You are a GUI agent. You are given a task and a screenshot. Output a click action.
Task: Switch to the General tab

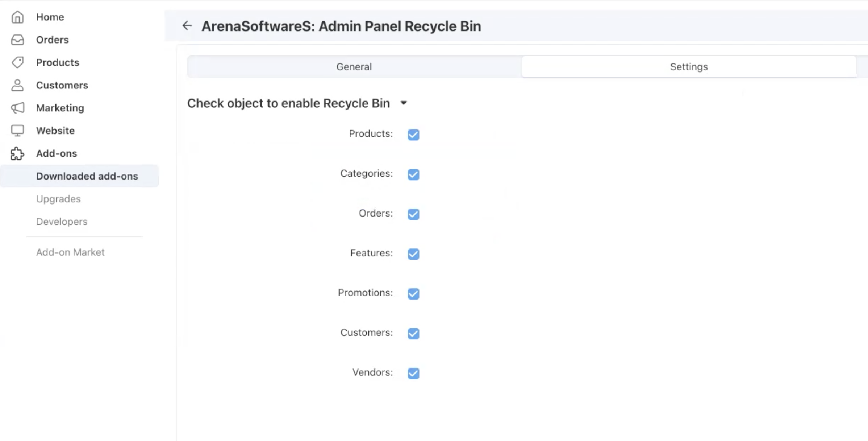354,67
